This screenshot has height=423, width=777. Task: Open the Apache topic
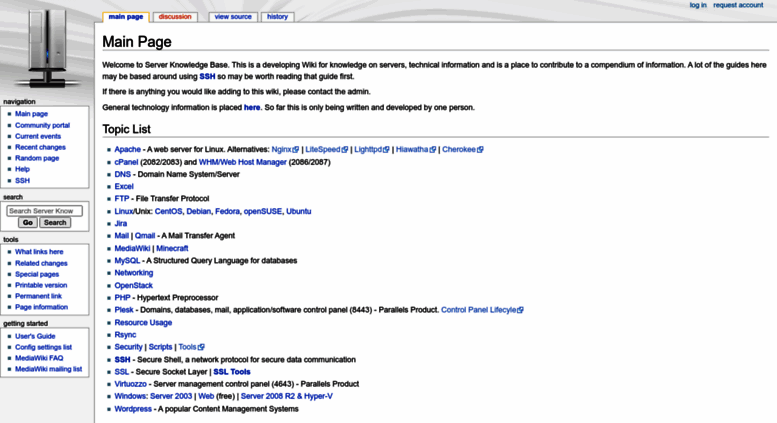(127, 150)
